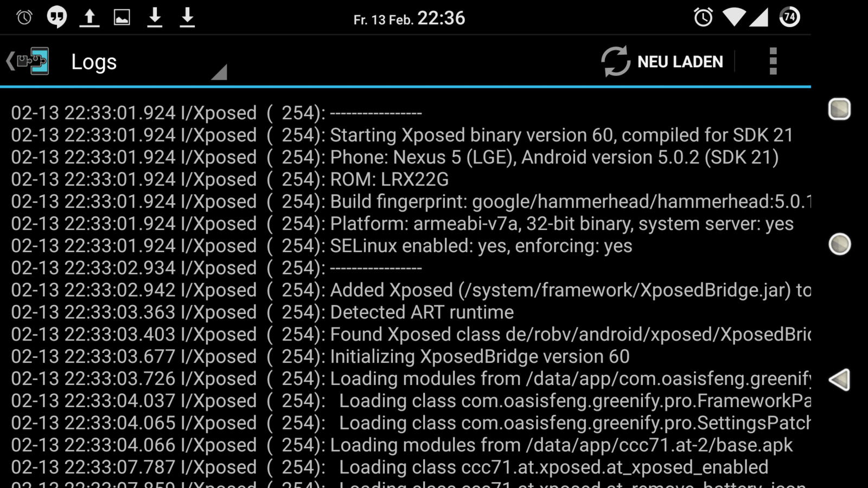Open recent apps with the square button
Image resolution: width=868 pixels, height=488 pixels.
point(839,109)
